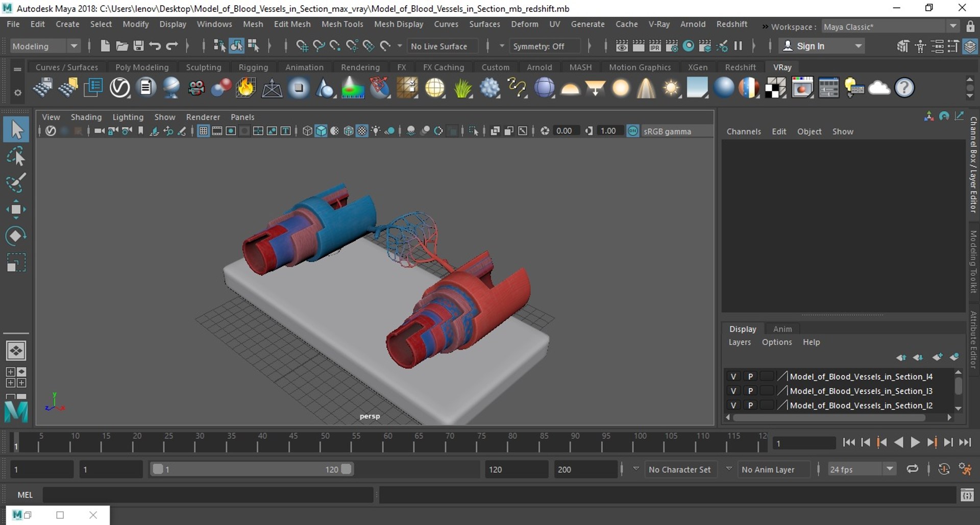
Task: Toggle visibility V of Model_of_Blood_Vessels_in_Section_l3 layer
Action: [x=733, y=391]
